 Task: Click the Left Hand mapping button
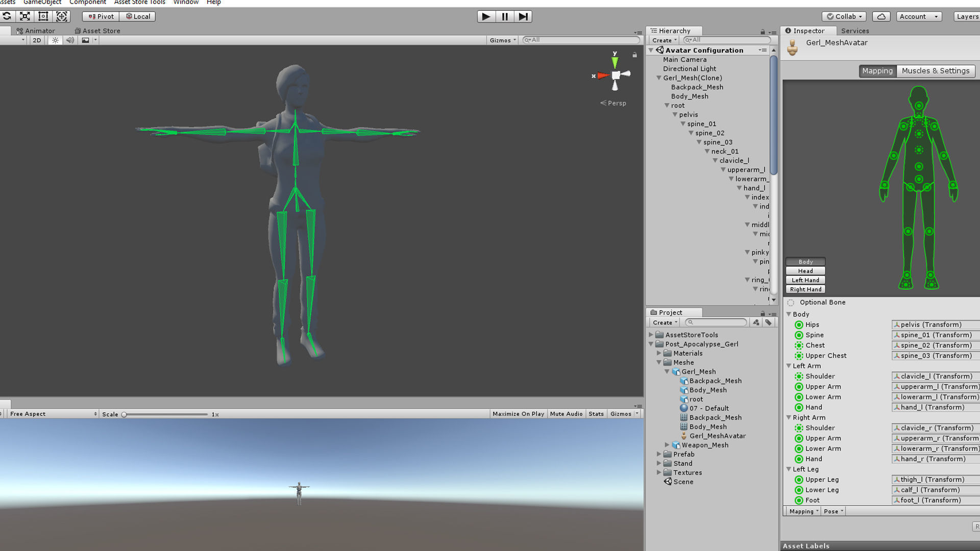pyautogui.click(x=805, y=280)
